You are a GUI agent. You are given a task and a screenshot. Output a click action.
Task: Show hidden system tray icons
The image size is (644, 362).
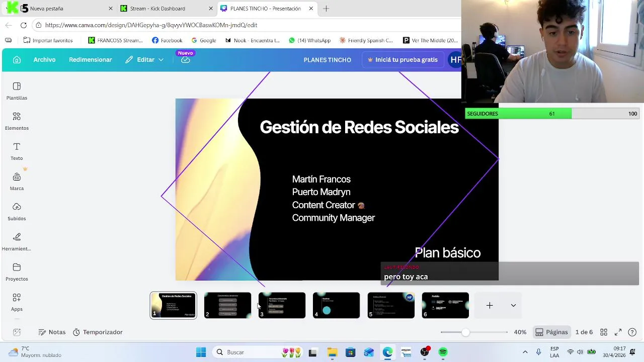525,352
